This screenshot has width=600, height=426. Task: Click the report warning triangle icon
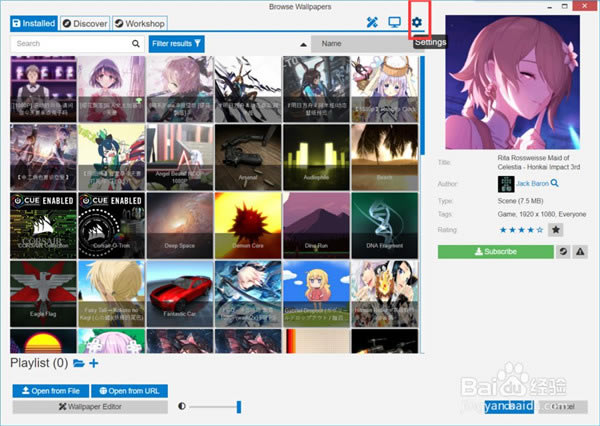[580, 251]
